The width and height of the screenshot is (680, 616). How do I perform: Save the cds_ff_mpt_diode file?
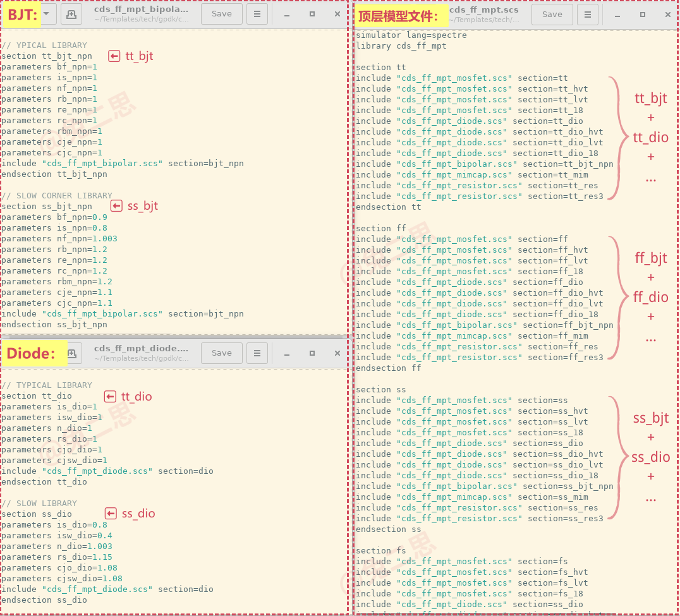222,353
